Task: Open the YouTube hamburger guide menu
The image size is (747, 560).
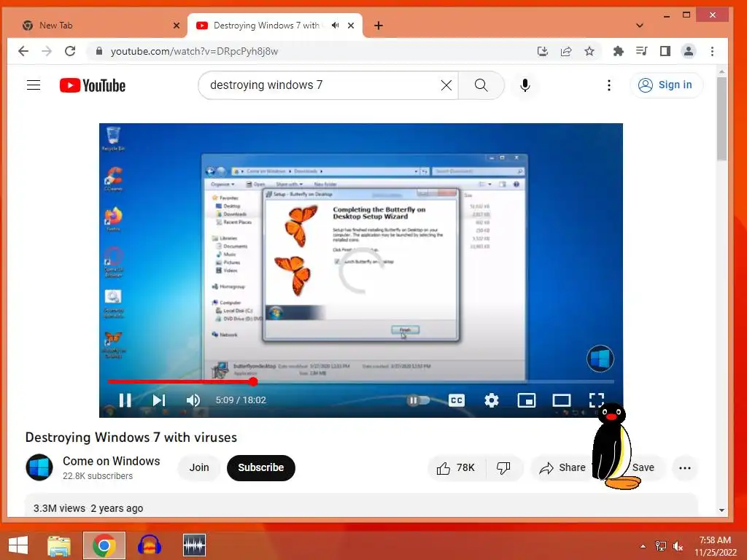Action: [34, 85]
